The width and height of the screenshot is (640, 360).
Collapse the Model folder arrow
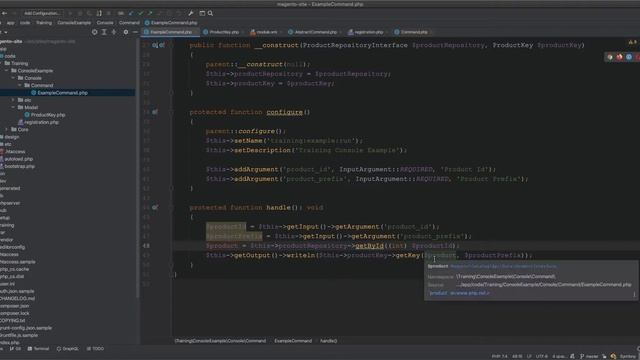[x=13, y=107]
